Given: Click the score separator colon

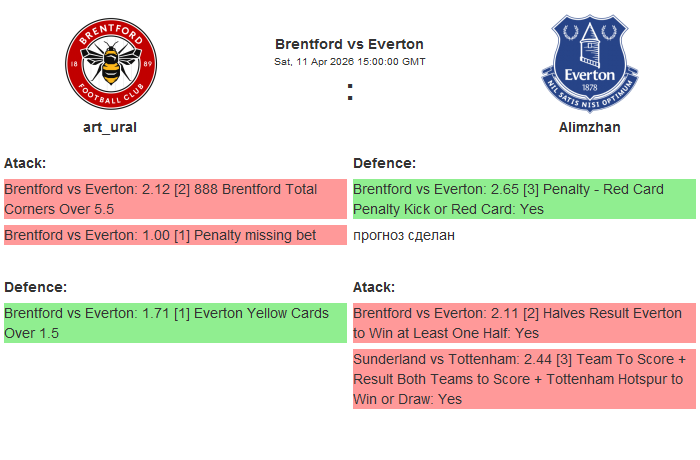Looking at the screenshot, I should (350, 92).
